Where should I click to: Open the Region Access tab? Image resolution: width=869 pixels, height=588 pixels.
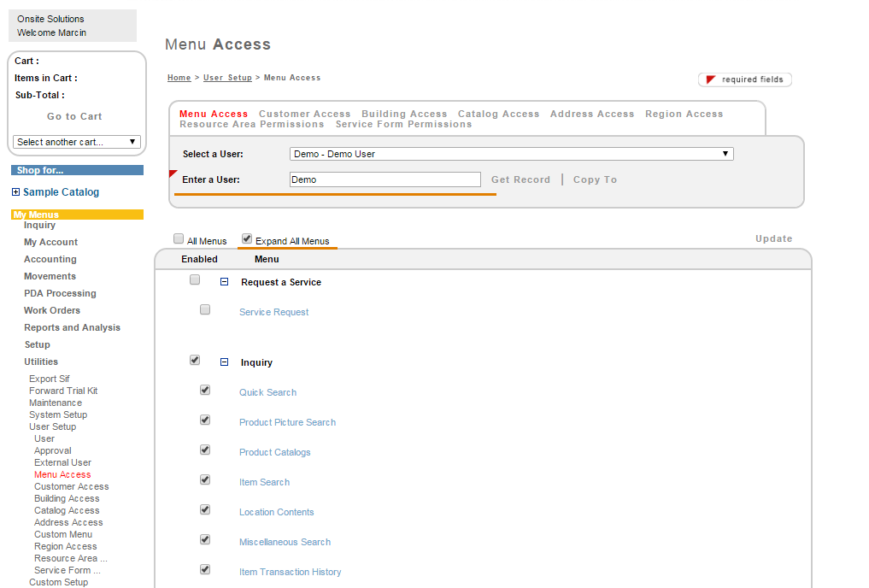(684, 114)
